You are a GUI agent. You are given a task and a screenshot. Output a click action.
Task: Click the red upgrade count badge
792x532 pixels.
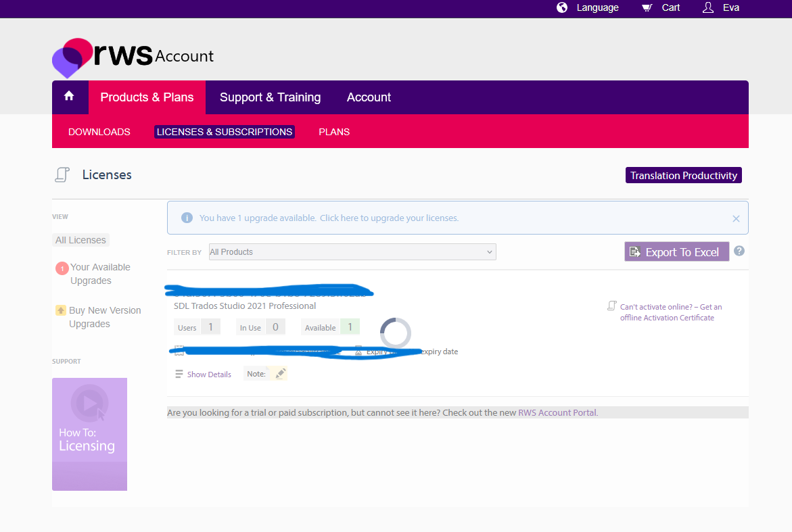pos(62,268)
